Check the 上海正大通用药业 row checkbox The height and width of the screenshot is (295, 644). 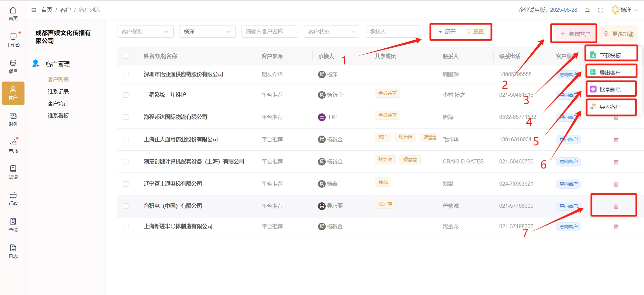point(126,139)
